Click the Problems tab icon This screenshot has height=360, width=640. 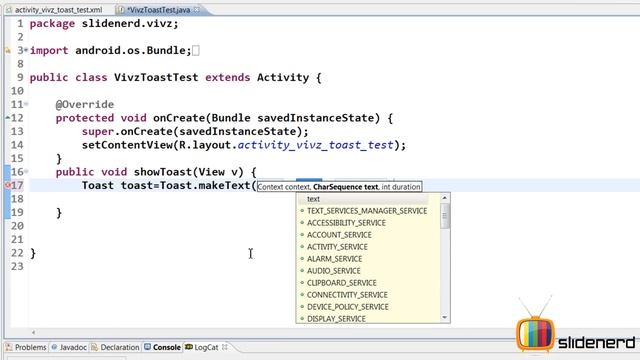(x=9, y=347)
